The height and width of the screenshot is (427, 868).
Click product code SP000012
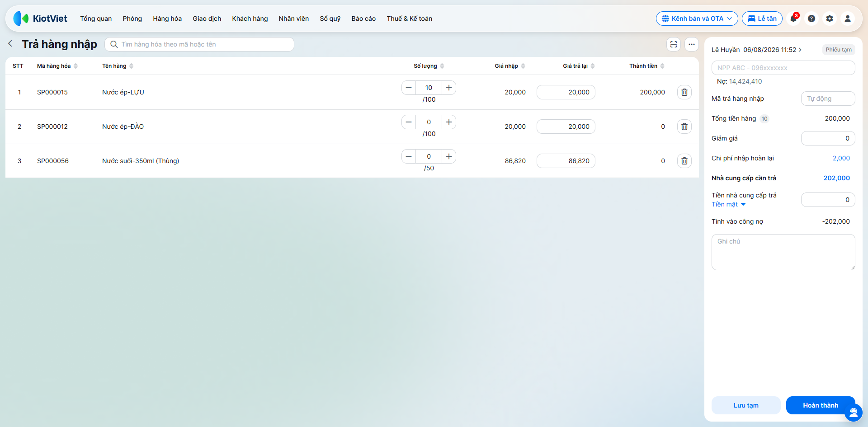(x=52, y=127)
